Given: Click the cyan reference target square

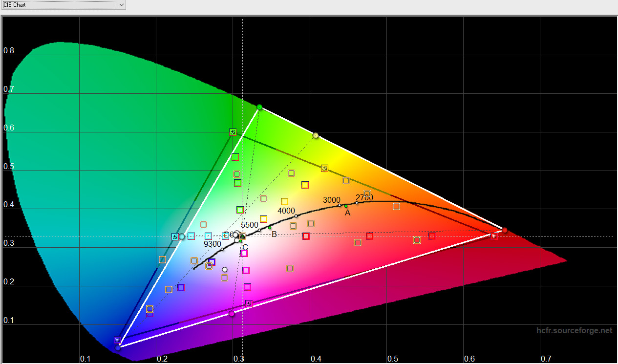Looking at the screenshot, I should pos(175,236).
